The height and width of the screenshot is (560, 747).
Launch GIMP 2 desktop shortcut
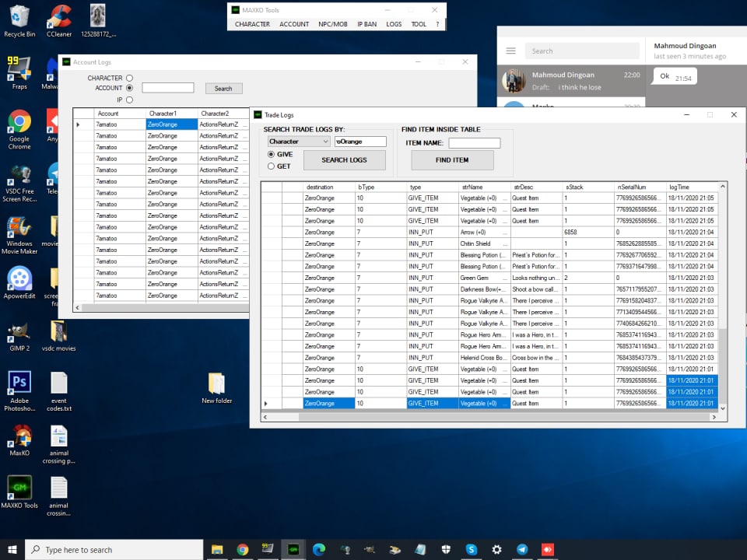(19, 337)
